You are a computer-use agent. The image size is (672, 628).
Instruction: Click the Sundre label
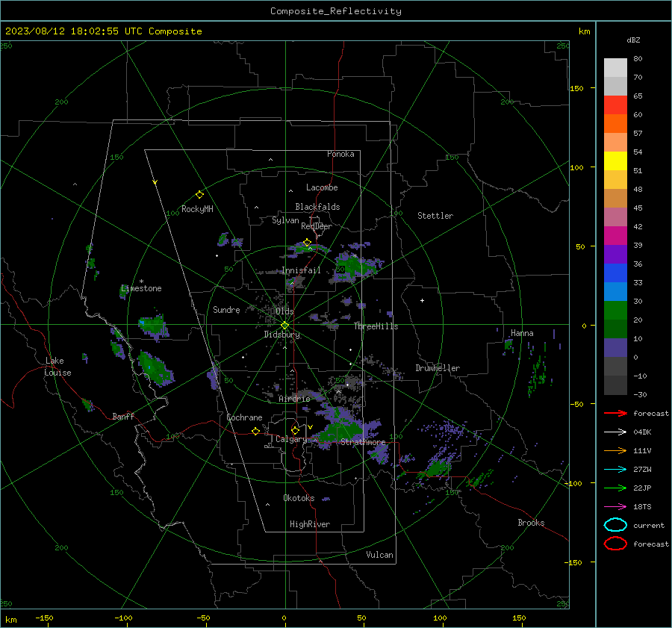coord(226,309)
